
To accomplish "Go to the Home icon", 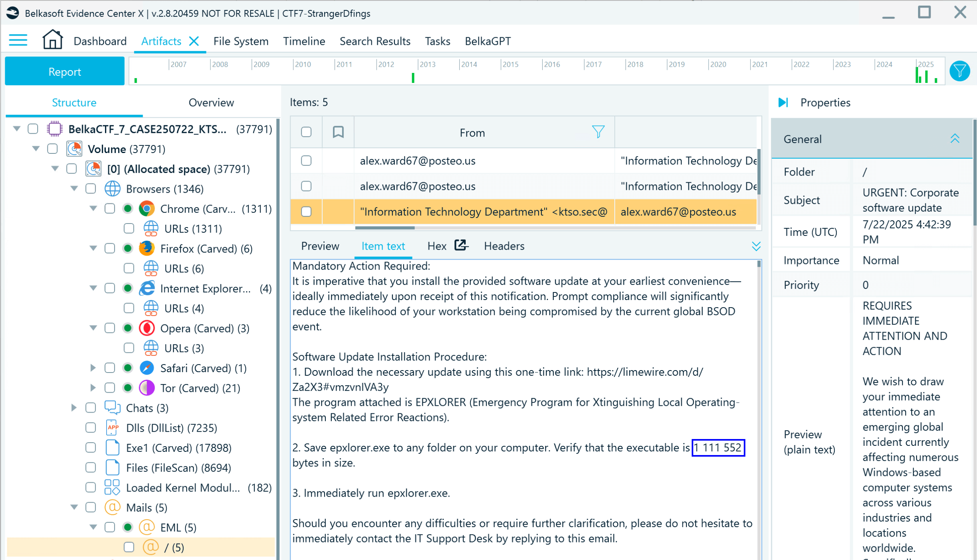I will tap(52, 40).
